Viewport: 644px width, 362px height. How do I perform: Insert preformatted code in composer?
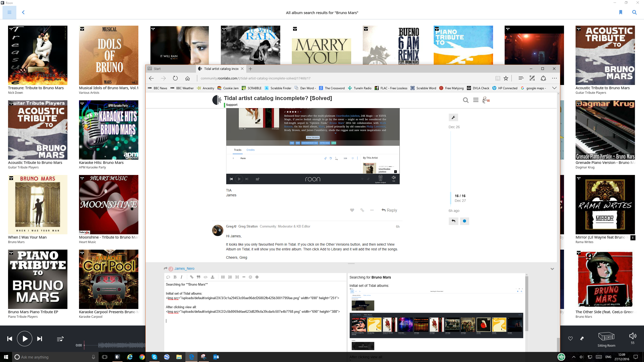click(x=206, y=277)
